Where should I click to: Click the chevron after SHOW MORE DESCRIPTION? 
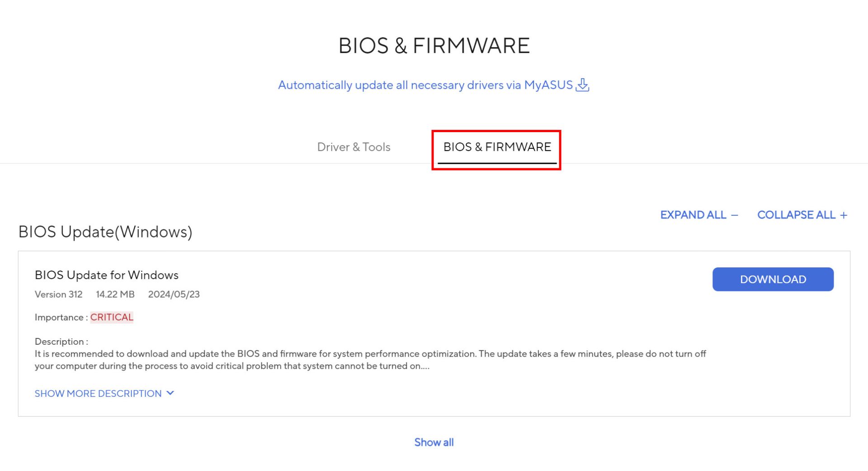point(170,393)
